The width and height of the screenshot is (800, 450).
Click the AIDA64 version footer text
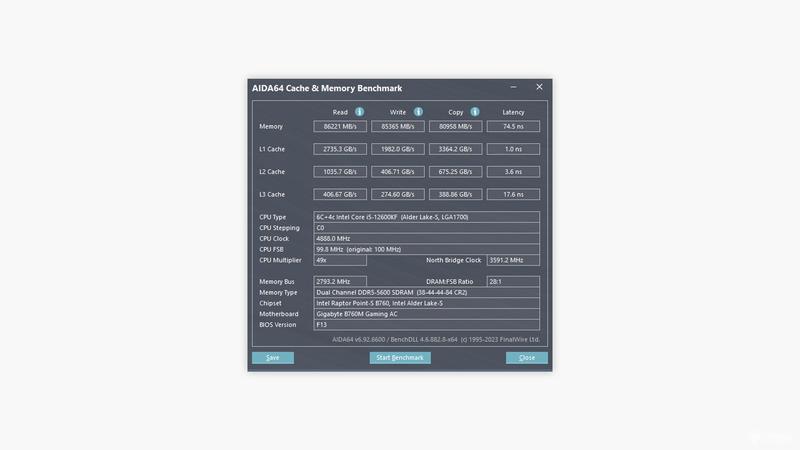tap(436, 339)
